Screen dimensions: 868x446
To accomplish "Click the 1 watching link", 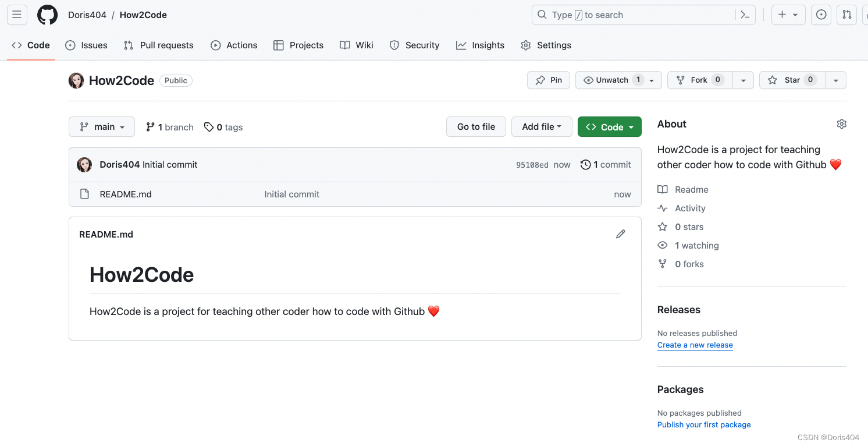I will tap(688, 246).
